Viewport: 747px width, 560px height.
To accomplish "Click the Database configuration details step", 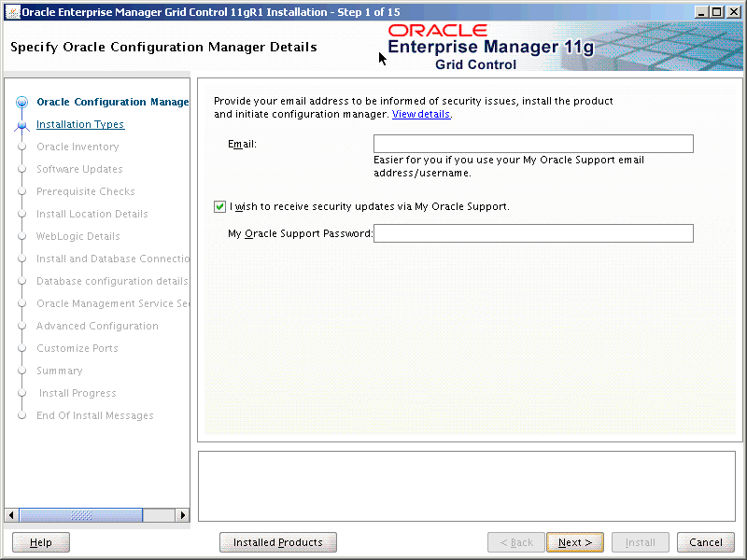I will pyautogui.click(x=112, y=281).
